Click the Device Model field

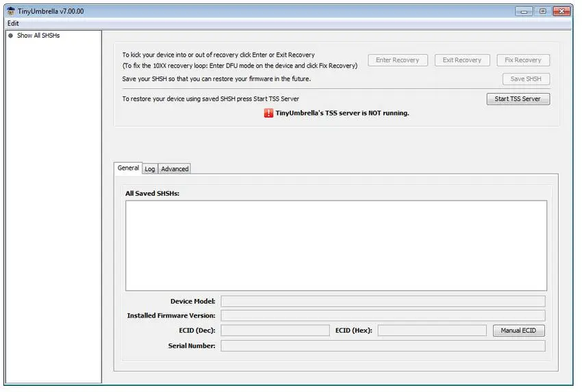383,301
